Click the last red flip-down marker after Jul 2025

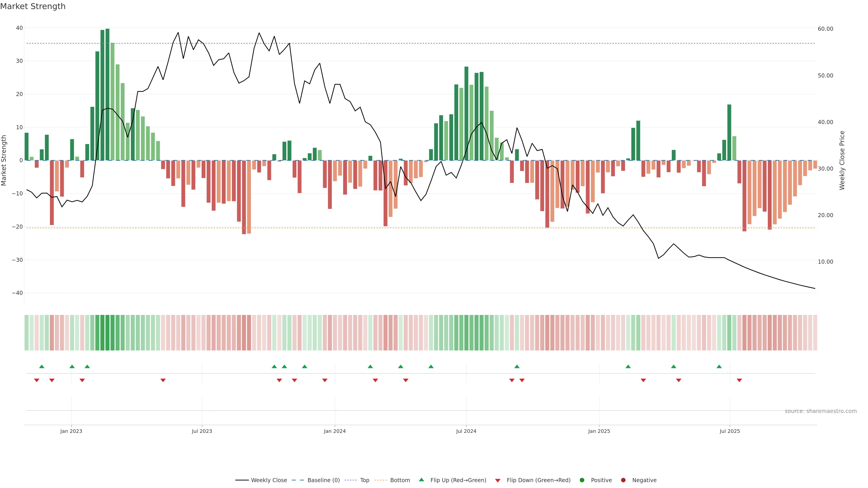[x=739, y=380]
